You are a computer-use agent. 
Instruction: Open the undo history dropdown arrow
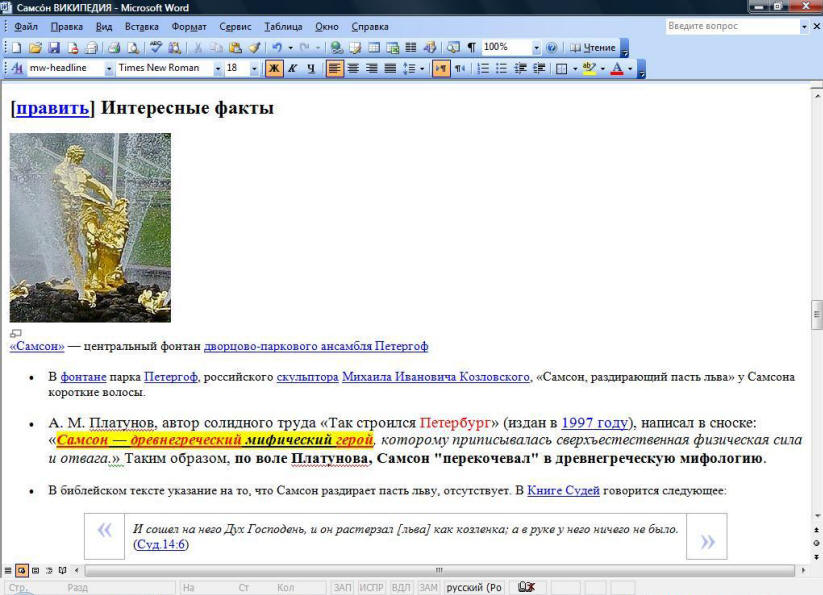[290, 48]
